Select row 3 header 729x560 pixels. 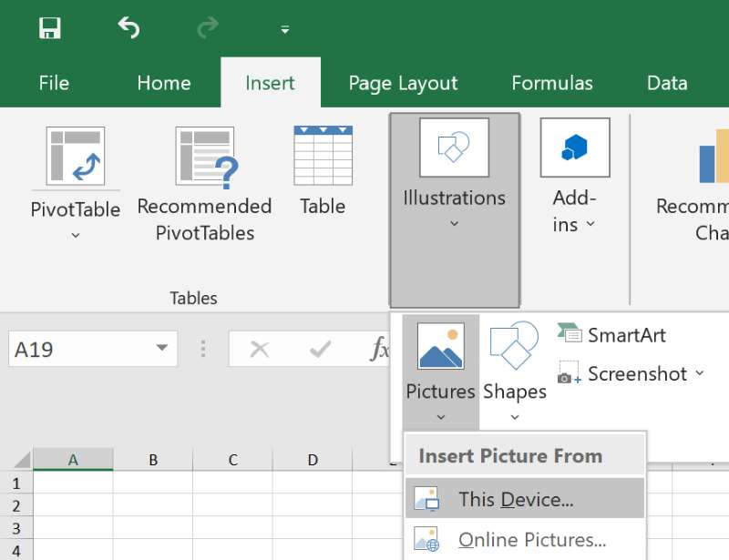pyautogui.click(x=16, y=528)
